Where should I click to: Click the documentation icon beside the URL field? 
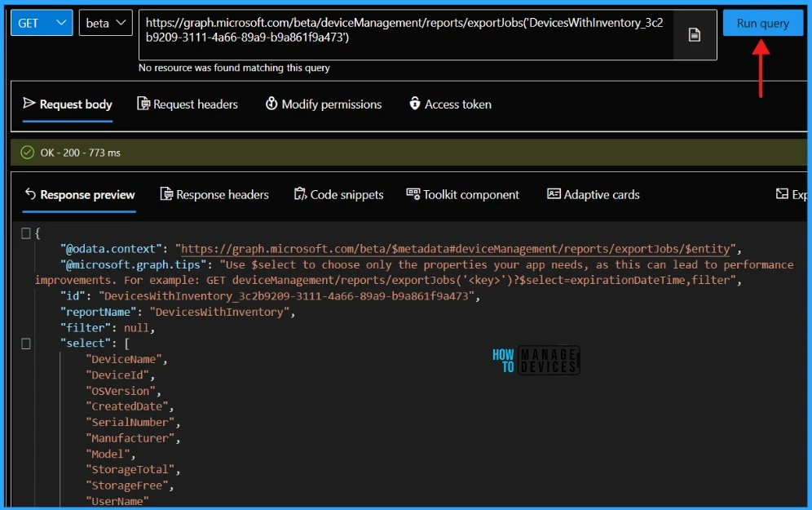(x=695, y=35)
